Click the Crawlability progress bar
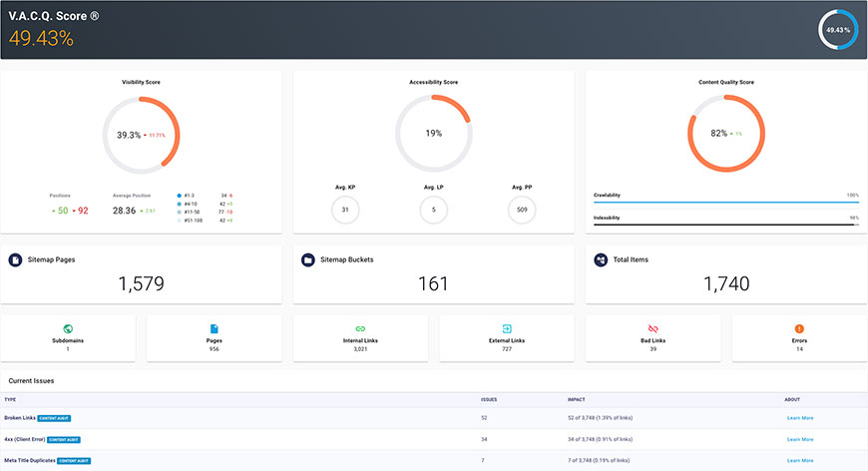The width and height of the screenshot is (868, 471). 725,202
